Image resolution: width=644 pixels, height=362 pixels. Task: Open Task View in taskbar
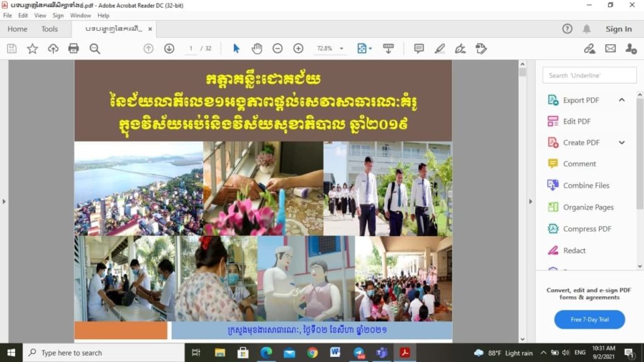[196, 353]
